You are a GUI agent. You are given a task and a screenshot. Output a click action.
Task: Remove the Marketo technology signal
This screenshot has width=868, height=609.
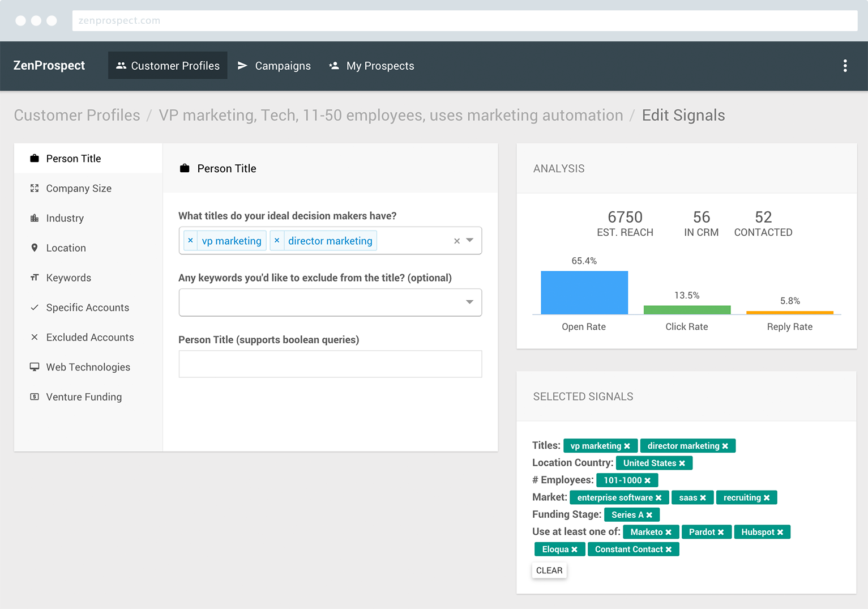pos(669,533)
